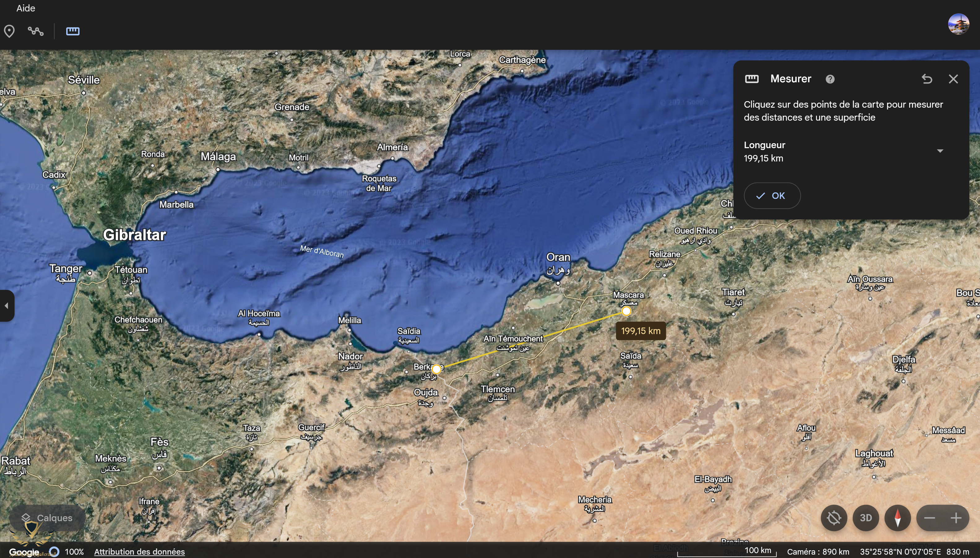
Task: Click the compass to reset north
Action: pos(898,518)
